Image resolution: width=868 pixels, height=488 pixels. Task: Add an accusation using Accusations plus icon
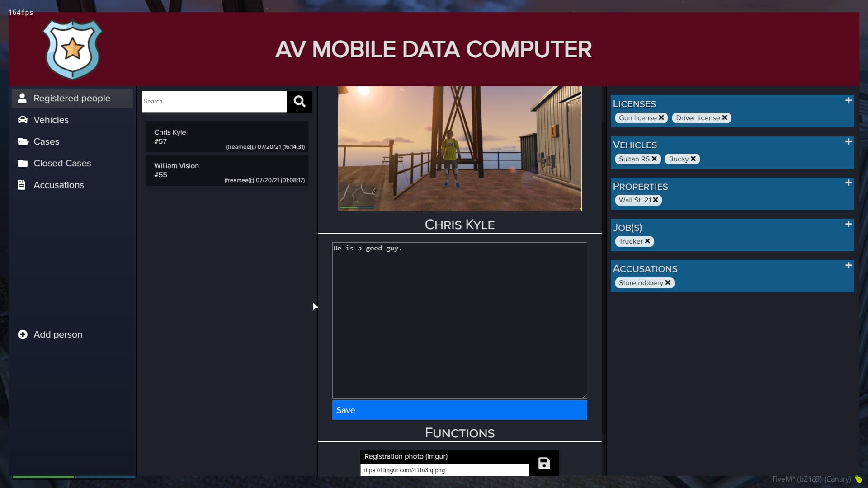click(x=849, y=265)
